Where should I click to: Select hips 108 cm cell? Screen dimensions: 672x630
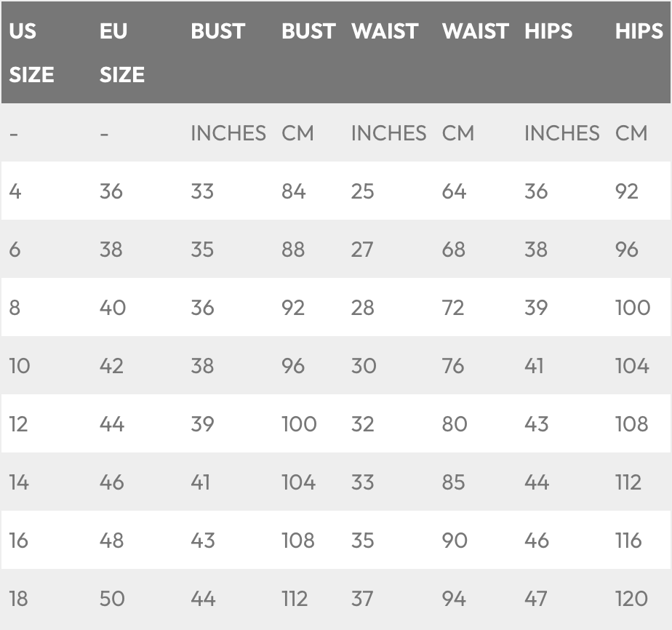(631, 424)
